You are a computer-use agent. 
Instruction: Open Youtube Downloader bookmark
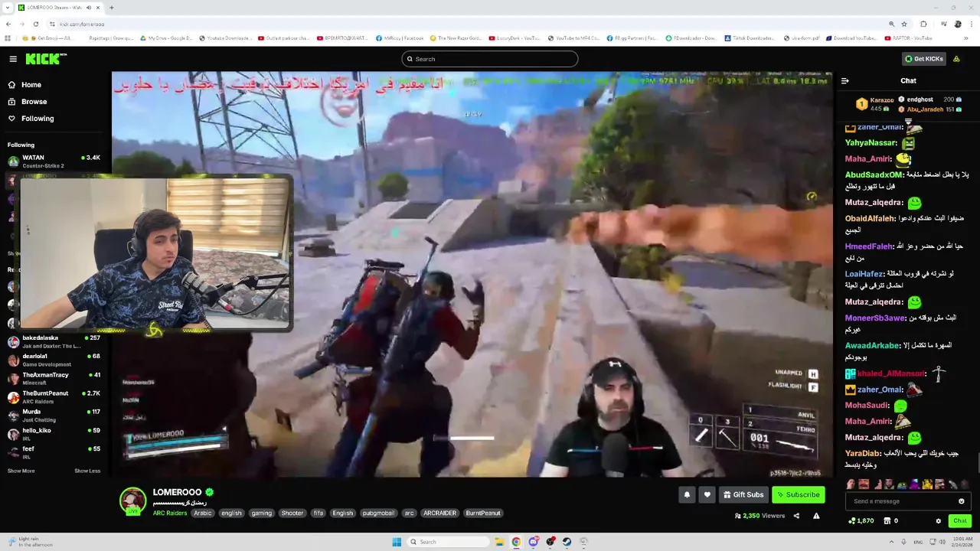coord(225,38)
